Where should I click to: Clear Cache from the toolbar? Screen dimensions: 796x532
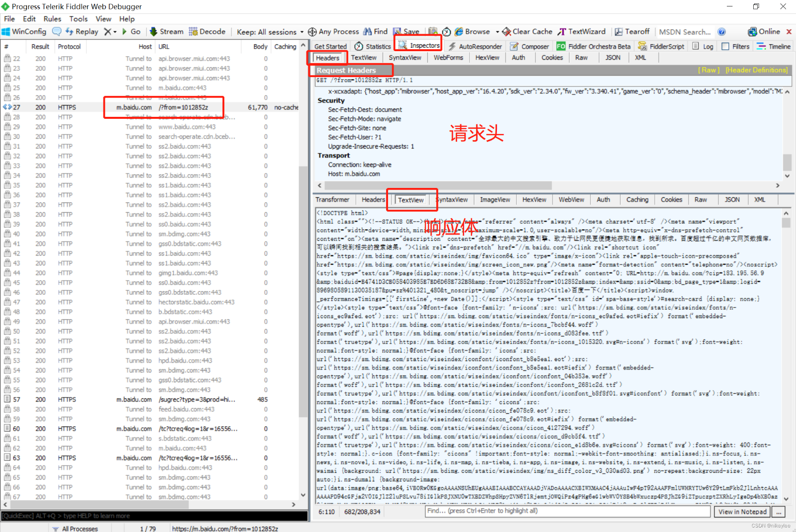[x=527, y=31]
